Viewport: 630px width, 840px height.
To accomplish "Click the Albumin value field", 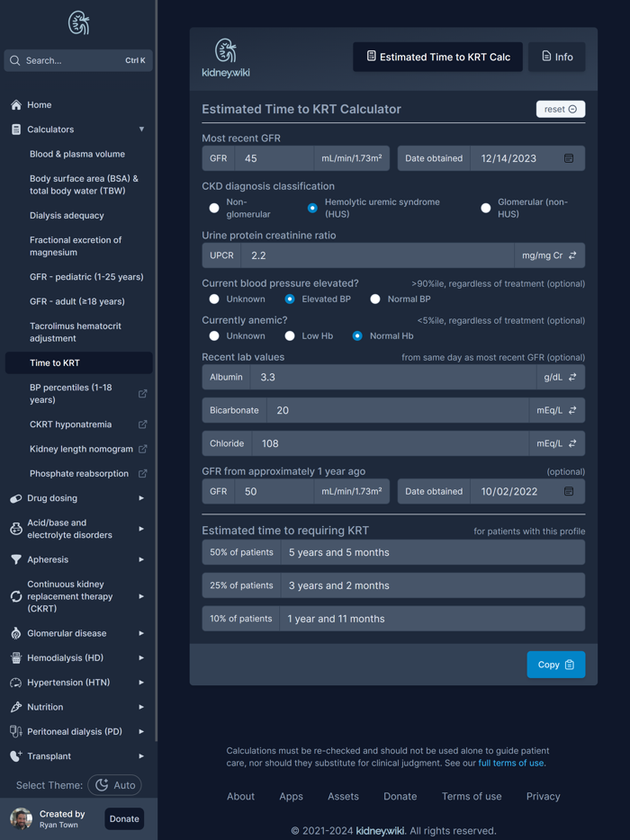I will (x=393, y=377).
